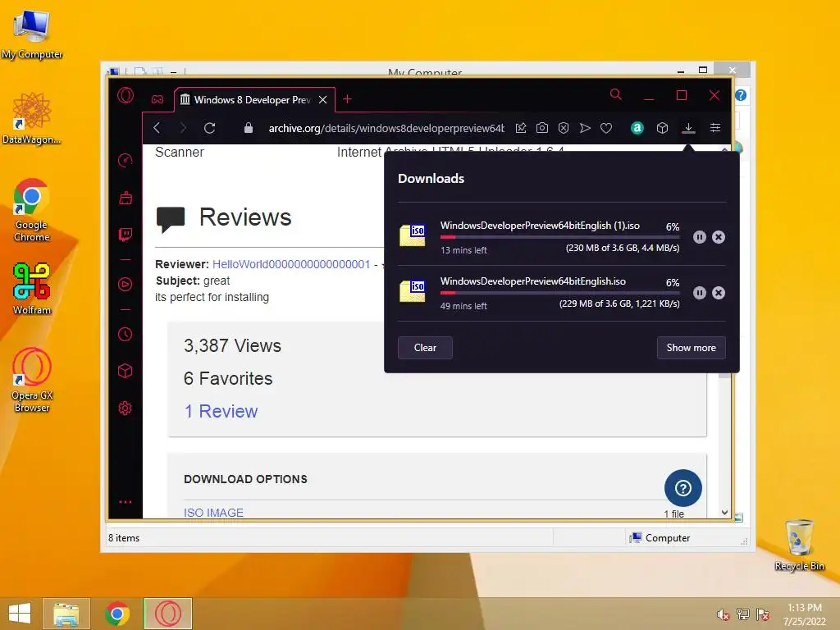840x630 pixels.
Task: Click the Clear button in Downloads
Action: pos(426,348)
